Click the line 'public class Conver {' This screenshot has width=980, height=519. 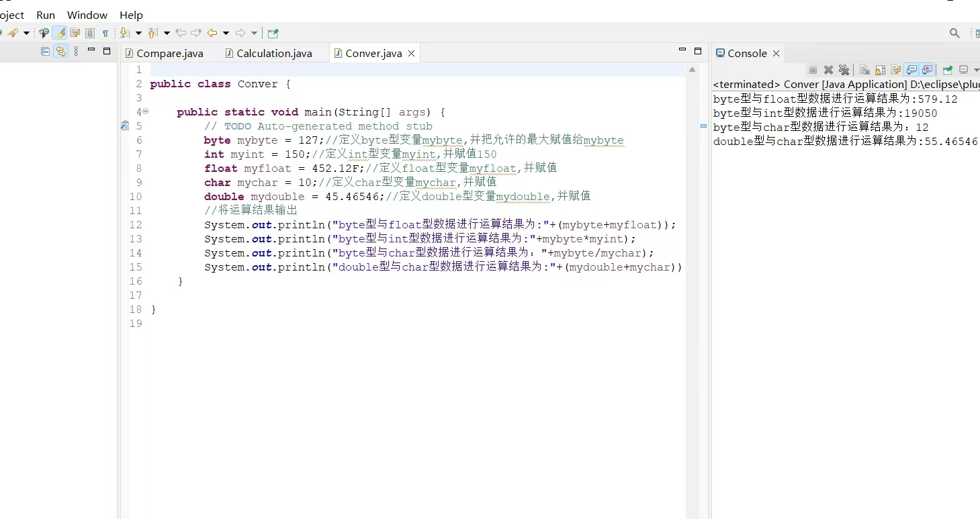[x=220, y=84]
